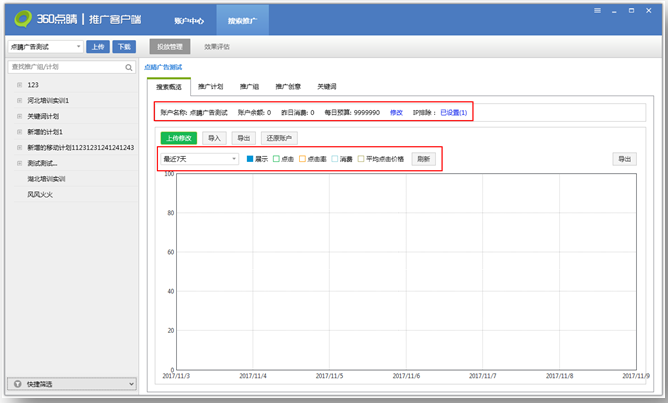The image size is (668, 403).
Task: Toggle the 展示 checkbox
Action: [x=250, y=159]
